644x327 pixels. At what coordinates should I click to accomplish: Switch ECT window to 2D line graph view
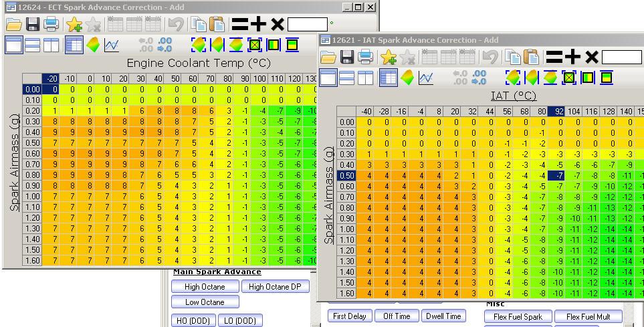click(x=111, y=45)
